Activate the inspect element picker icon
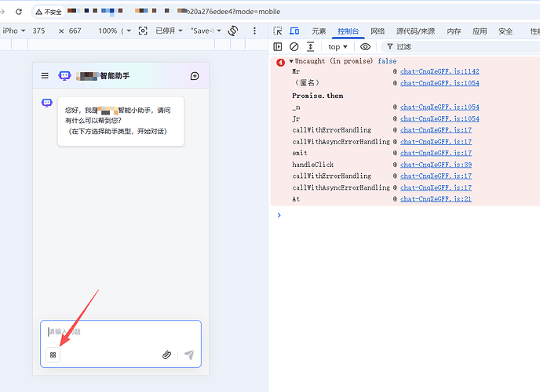This screenshot has height=392, width=540. coord(278,31)
